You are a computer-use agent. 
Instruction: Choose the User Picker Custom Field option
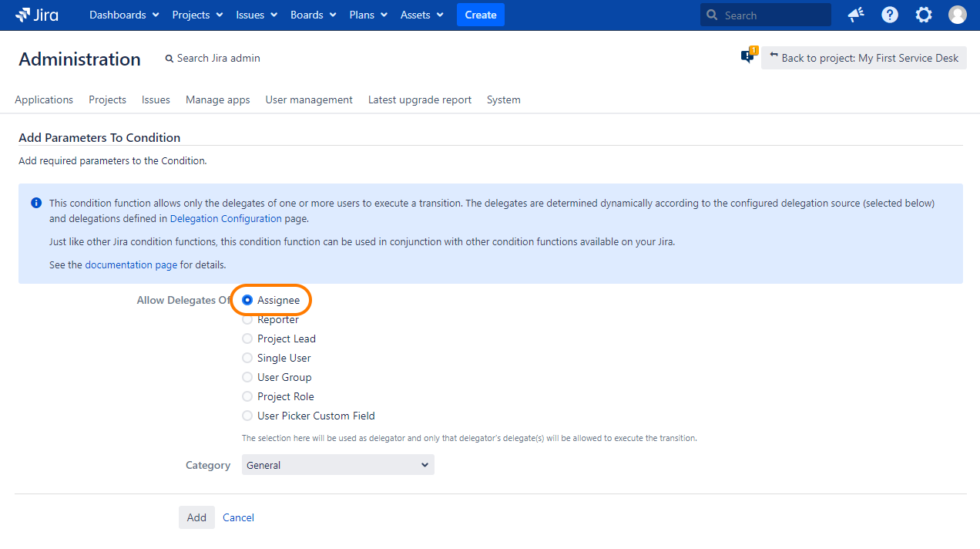click(x=247, y=416)
